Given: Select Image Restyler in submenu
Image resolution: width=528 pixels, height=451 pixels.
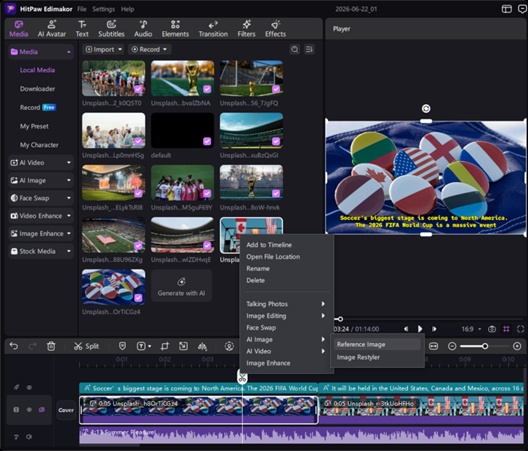Looking at the screenshot, I should (x=377, y=357).
